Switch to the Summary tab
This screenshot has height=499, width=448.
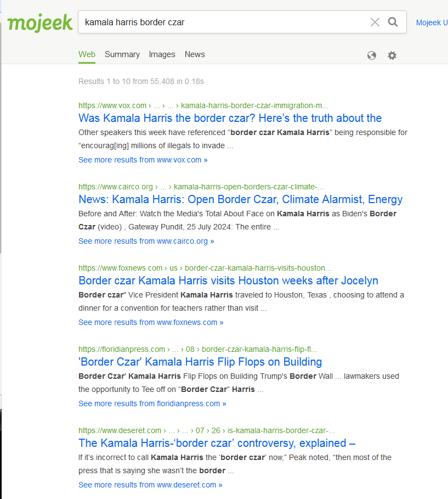pyautogui.click(x=122, y=54)
